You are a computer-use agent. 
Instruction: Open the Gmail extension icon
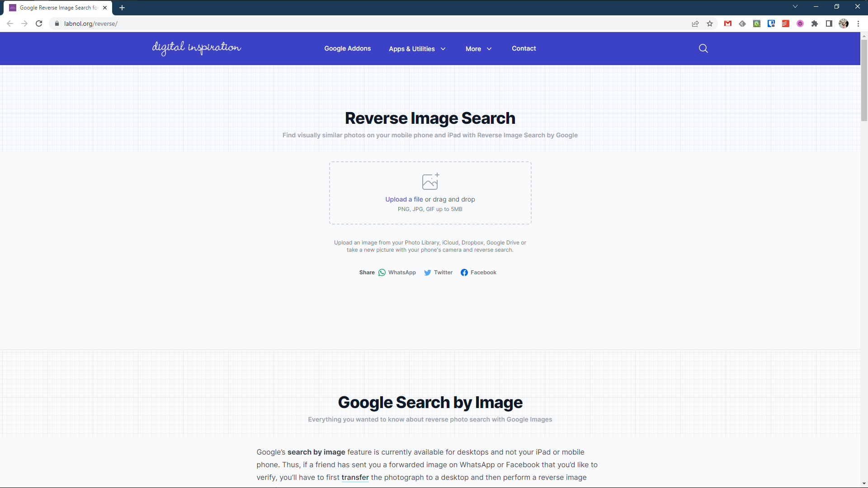[728, 23]
